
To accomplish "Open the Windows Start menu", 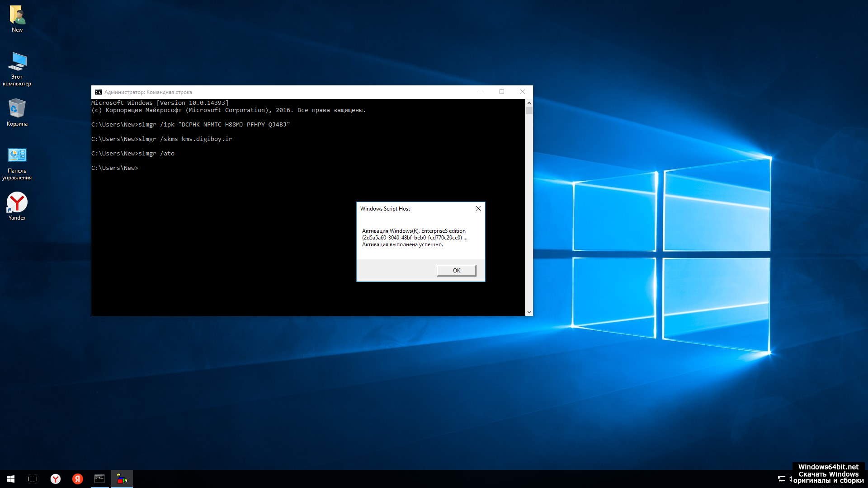I will pos(11,479).
